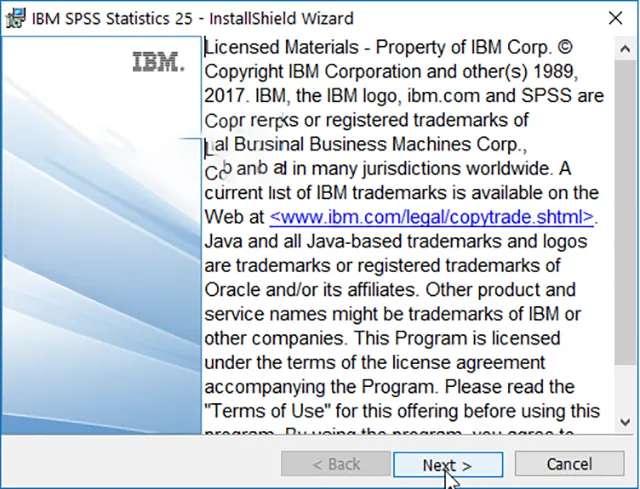The width and height of the screenshot is (640, 489).
Task: Open the ibm.com/legal/copytrade.shtml link
Action: (432, 217)
